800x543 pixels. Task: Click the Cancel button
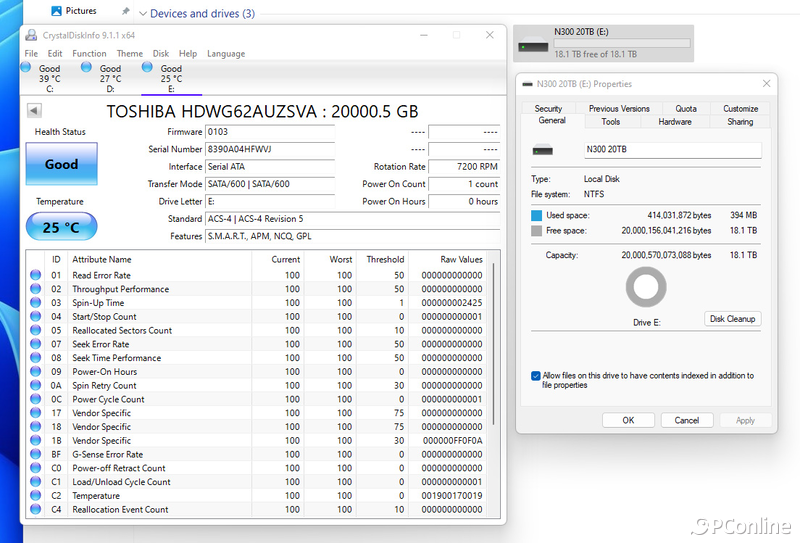[x=687, y=420]
